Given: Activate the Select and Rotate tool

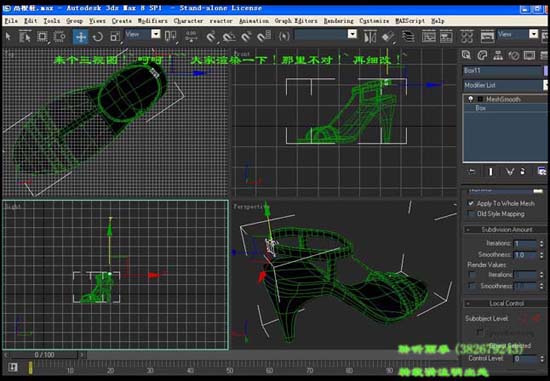Looking at the screenshot, I should [98, 36].
